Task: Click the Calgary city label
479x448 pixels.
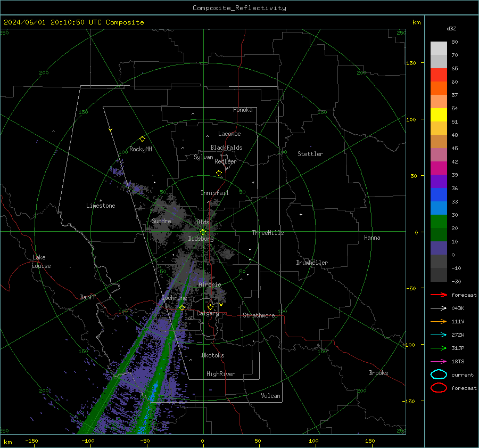Action: 208,313
